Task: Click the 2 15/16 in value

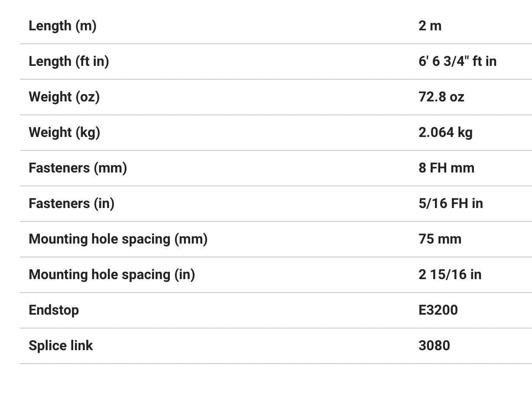Action: pos(450,275)
